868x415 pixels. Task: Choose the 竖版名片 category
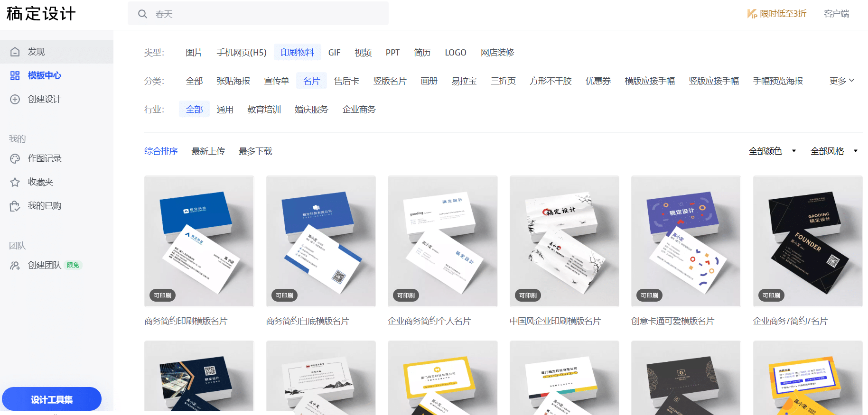[x=390, y=81]
